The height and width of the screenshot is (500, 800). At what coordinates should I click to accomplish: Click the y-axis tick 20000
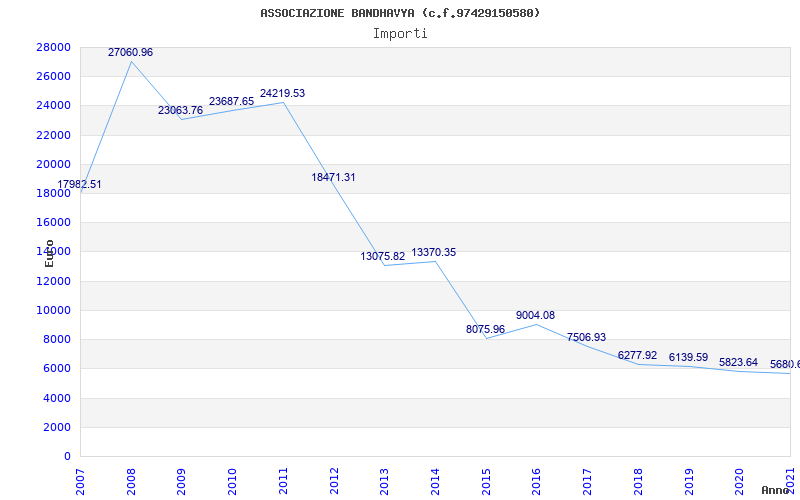(53, 164)
